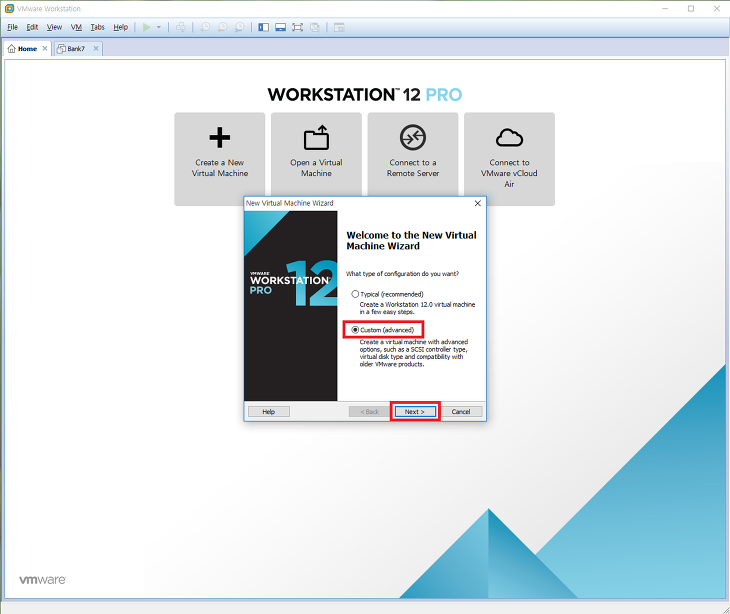Close the New Virtual Machine Wizard dialog
This screenshot has height=614, width=730.
[477, 203]
